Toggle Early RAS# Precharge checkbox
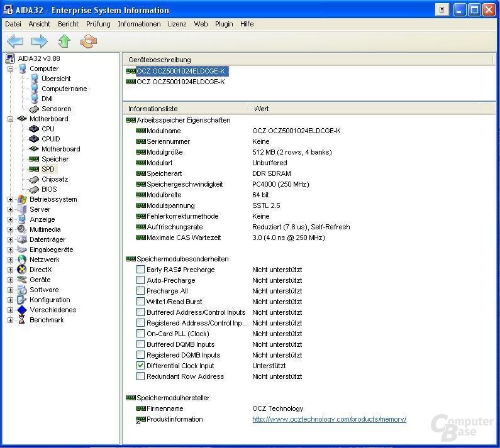 click(140, 270)
